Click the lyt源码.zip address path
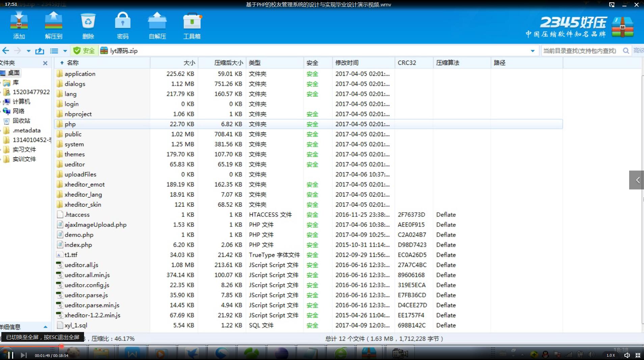Viewport: 644px width, 360px height. (124, 51)
